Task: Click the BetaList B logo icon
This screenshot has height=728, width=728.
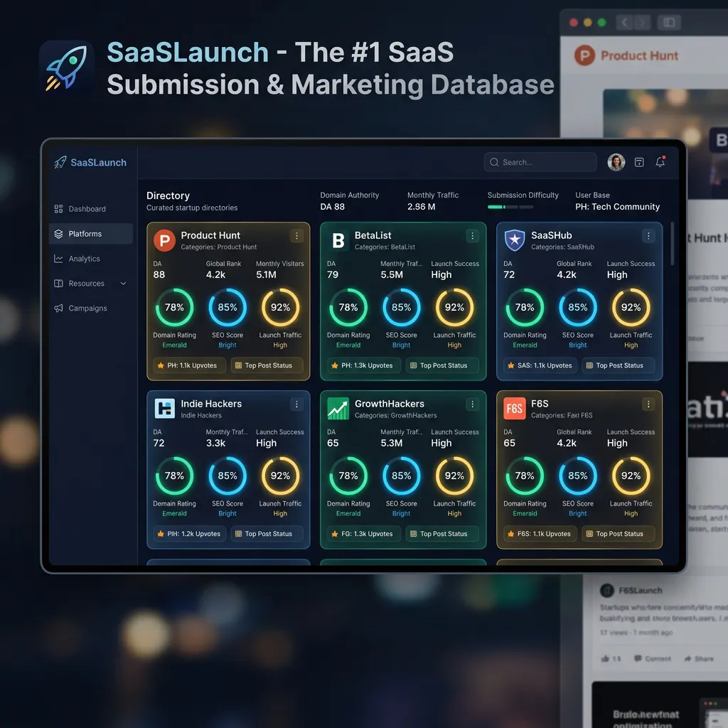Action: [338, 240]
